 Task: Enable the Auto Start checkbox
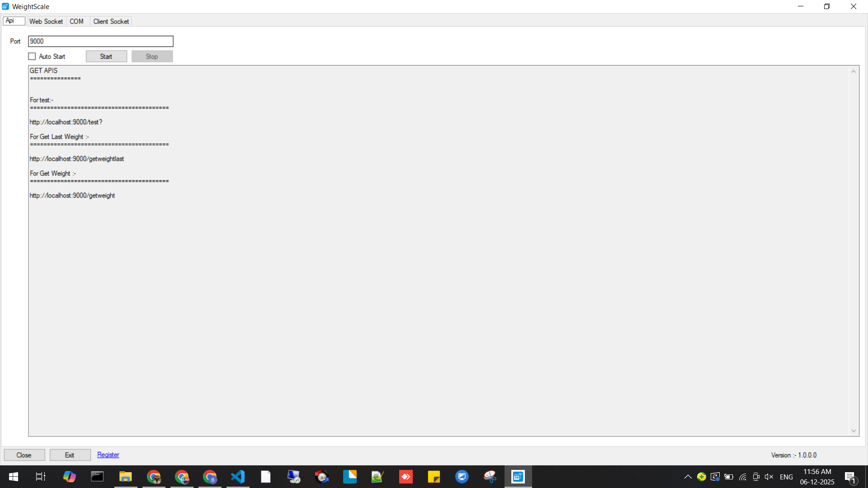(32, 56)
